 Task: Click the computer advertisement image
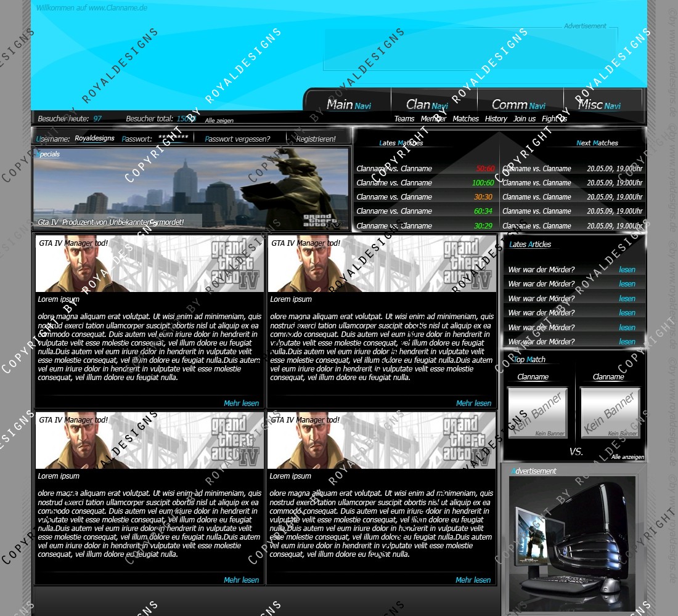572,542
